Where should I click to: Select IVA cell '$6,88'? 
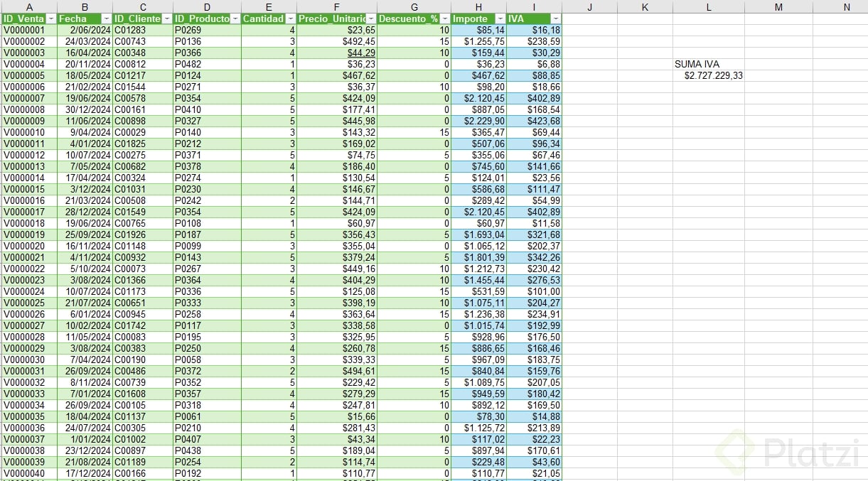(534, 64)
